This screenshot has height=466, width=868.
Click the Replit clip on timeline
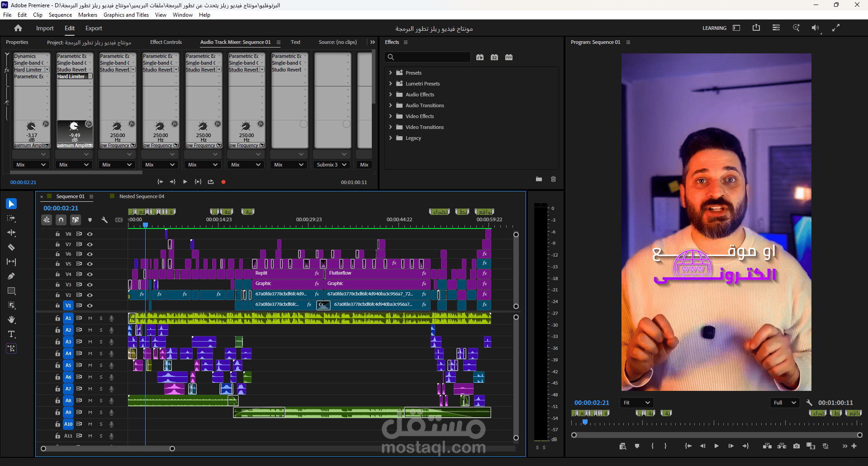coord(287,273)
